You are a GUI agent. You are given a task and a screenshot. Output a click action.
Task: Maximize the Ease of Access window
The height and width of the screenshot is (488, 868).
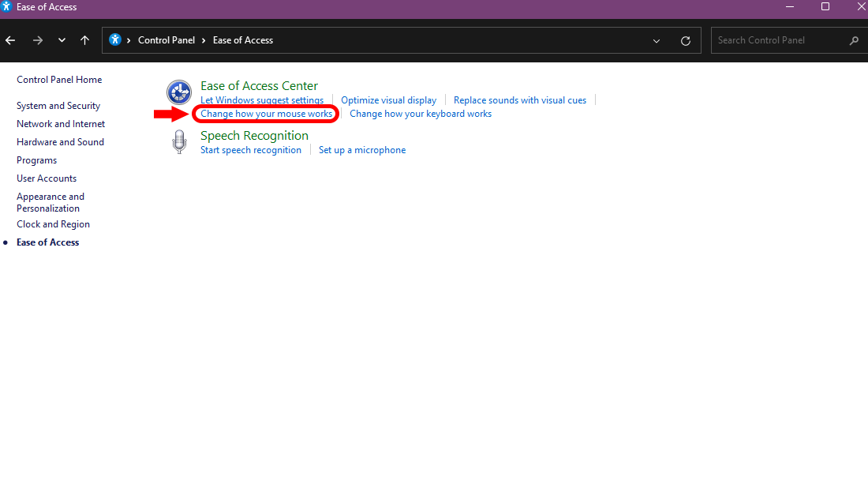click(x=825, y=6)
